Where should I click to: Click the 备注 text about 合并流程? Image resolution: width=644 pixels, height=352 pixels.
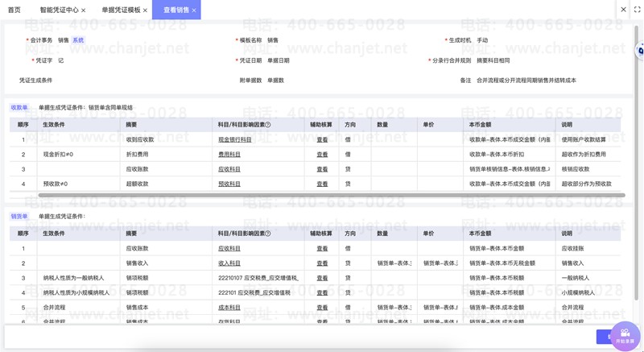tap(526, 81)
